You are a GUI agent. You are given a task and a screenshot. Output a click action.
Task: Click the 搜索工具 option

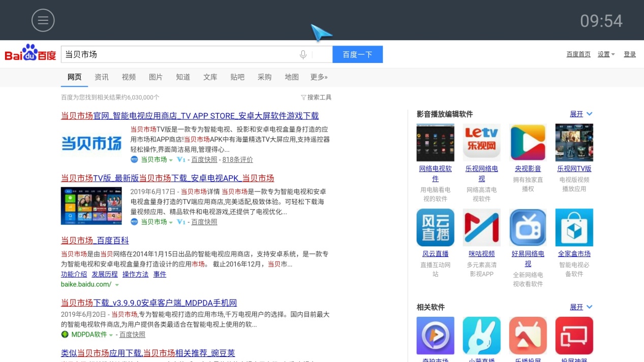tap(319, 97)
